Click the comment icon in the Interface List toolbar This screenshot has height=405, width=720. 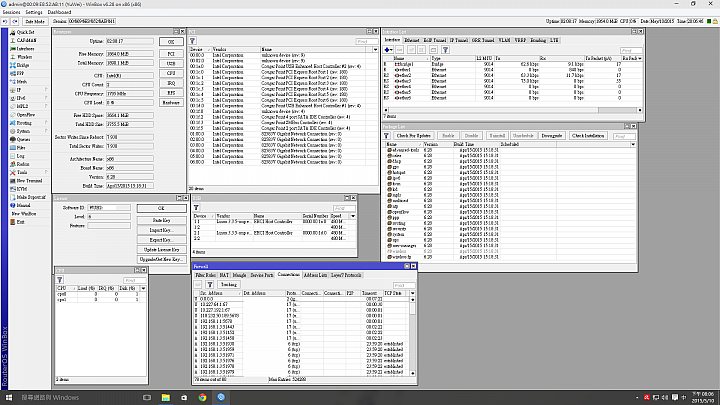pos(433,50)
